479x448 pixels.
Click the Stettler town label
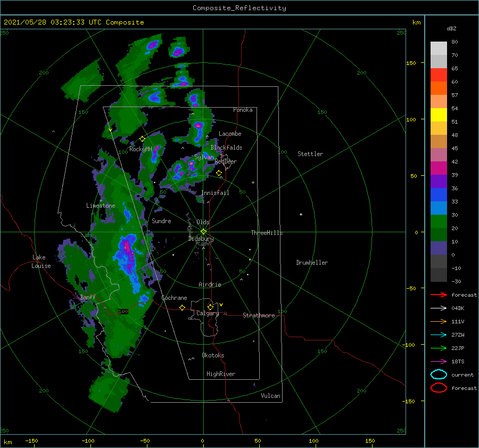[310, 154]
